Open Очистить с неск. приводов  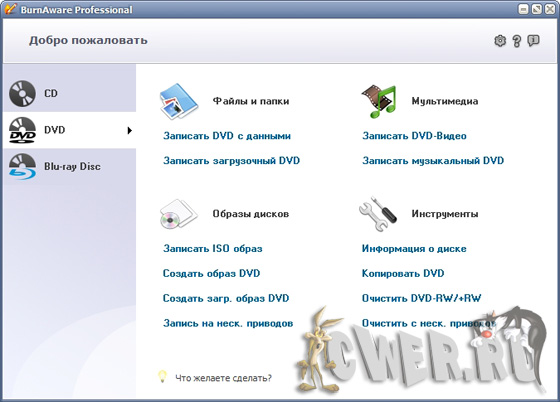(429, 323)
